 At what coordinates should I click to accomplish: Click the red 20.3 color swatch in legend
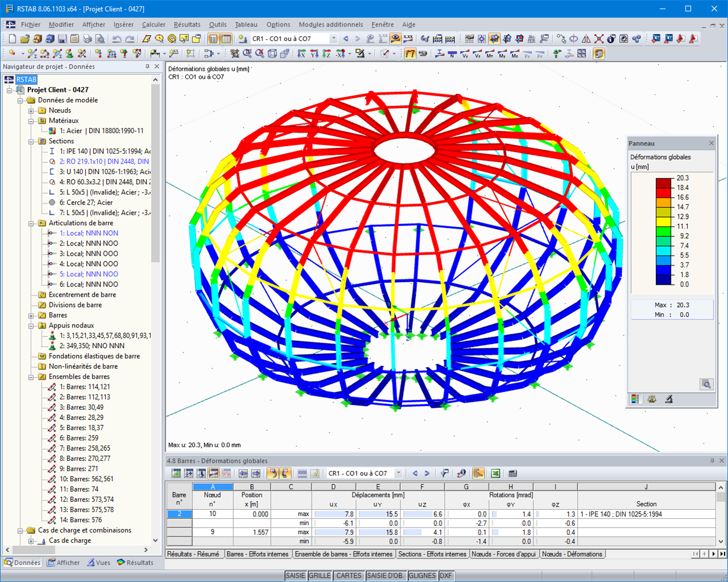664,183
